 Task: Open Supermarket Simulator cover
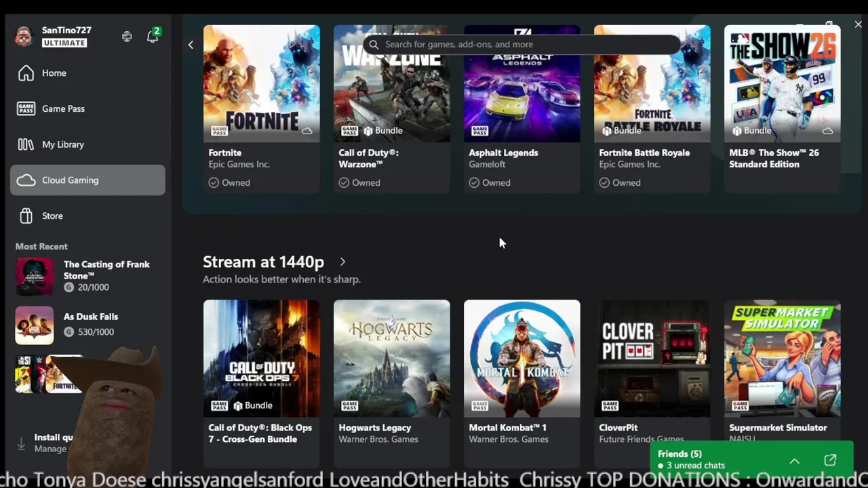point(782,359)
